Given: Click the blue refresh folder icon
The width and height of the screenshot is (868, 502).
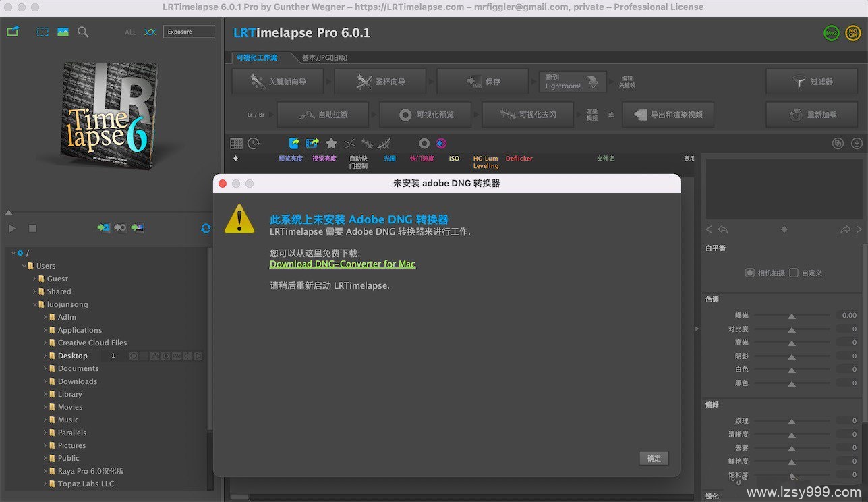Looking at the screenshot, I should click(x=206, y=229).
